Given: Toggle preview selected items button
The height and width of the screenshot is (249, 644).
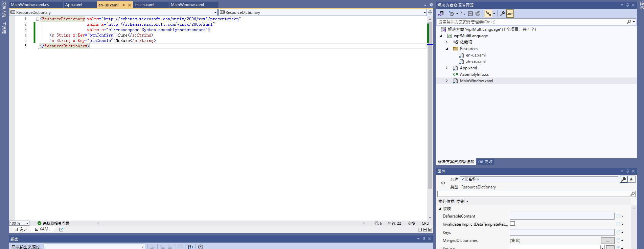Looking at the screenshot, I should (x=510, y=14).
